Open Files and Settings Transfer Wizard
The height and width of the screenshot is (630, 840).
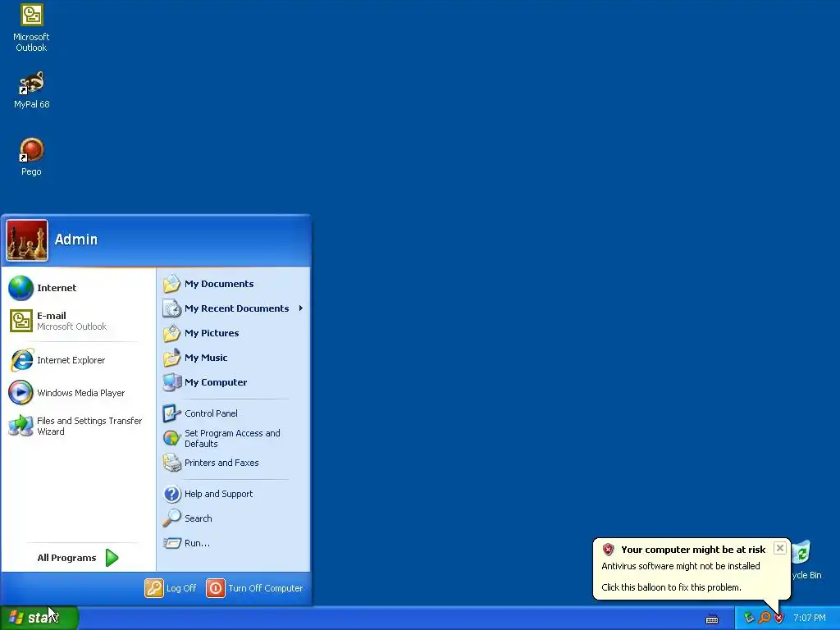78,426
